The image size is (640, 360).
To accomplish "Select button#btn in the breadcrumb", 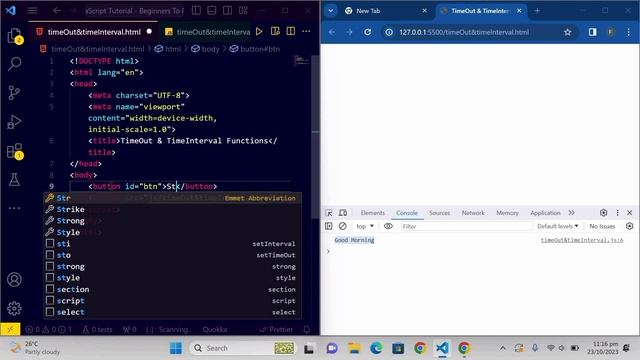I will click(255, 49).
